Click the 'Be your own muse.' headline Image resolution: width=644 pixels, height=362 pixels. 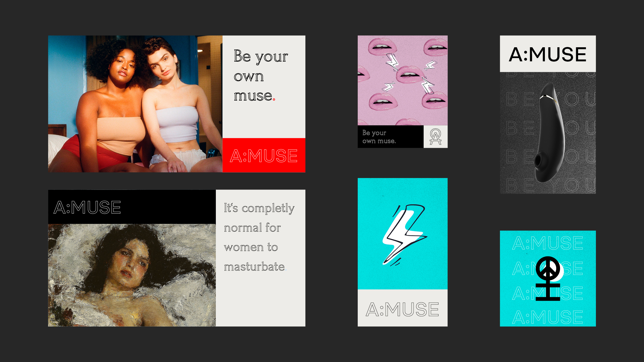click(261, 75)
